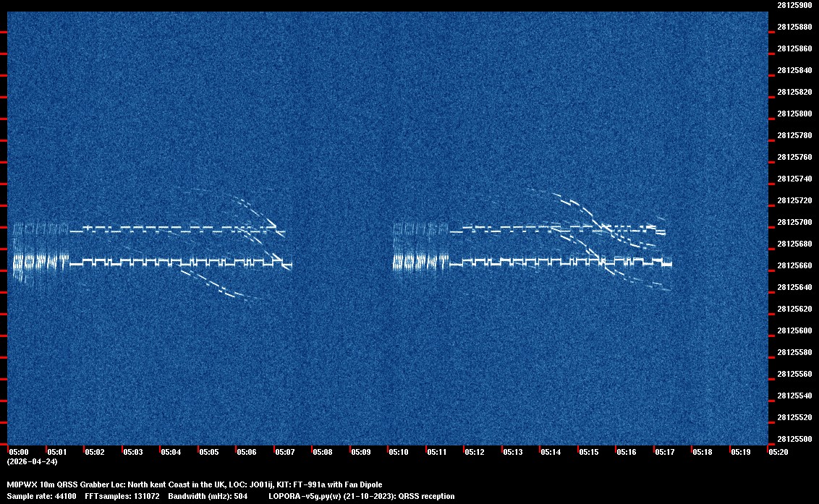Screen dimensions: 819x504
Task: Click the 05:00 time label
Action: (x=19, y=452)
